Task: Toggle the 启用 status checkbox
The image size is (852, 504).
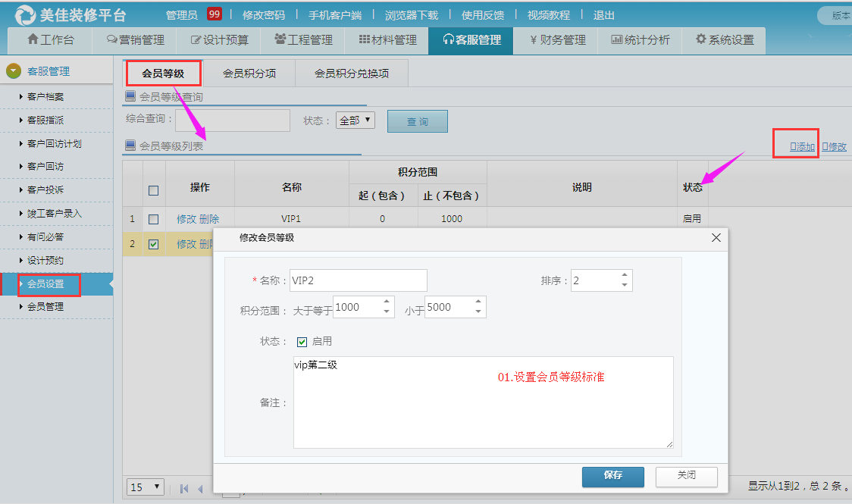Action: tap(302, 342)
